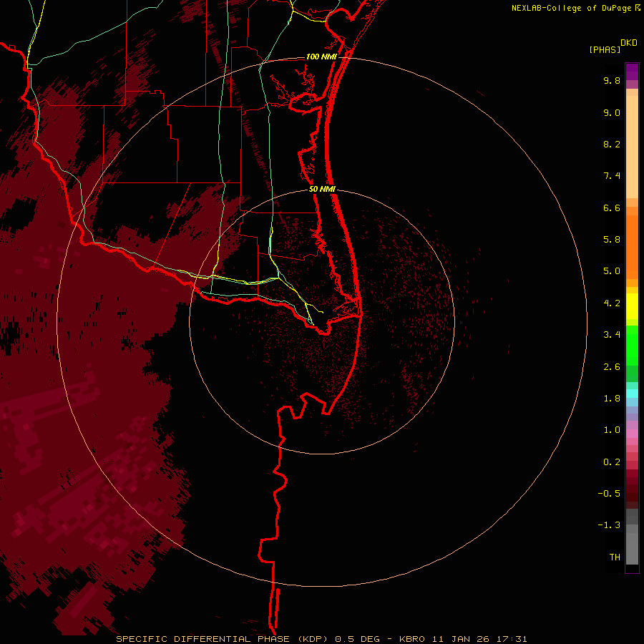The width and height of the screenshot is (644, 644).
Task: Click the 2.6 legend value
Action: (x=612, y=367)
